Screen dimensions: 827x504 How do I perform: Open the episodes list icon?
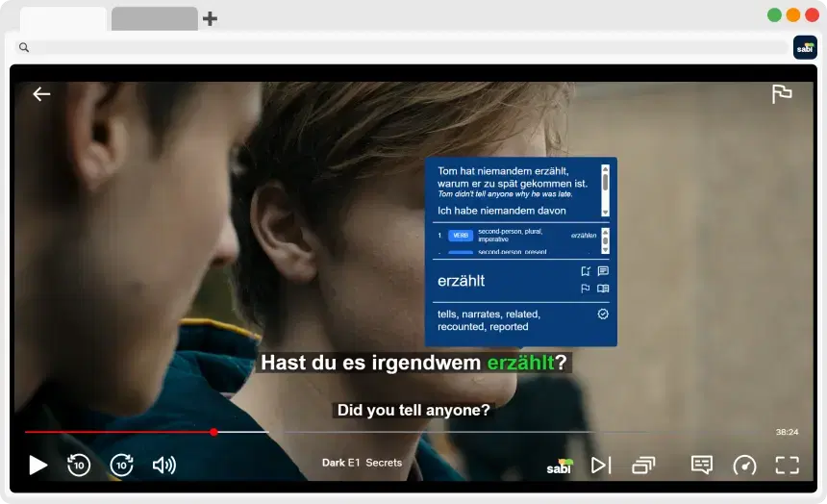[643, 465]
